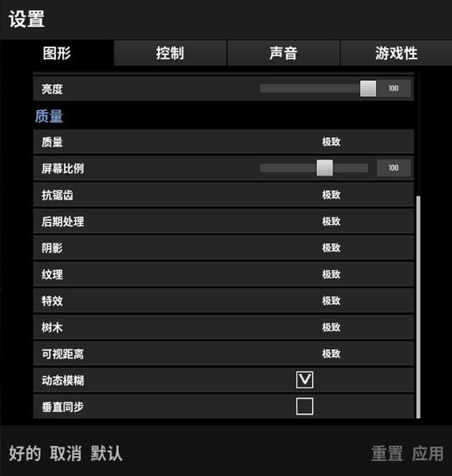452x476 pixels.
Task: Click the 亮度 slider handle
Action: tap(368, 88)
